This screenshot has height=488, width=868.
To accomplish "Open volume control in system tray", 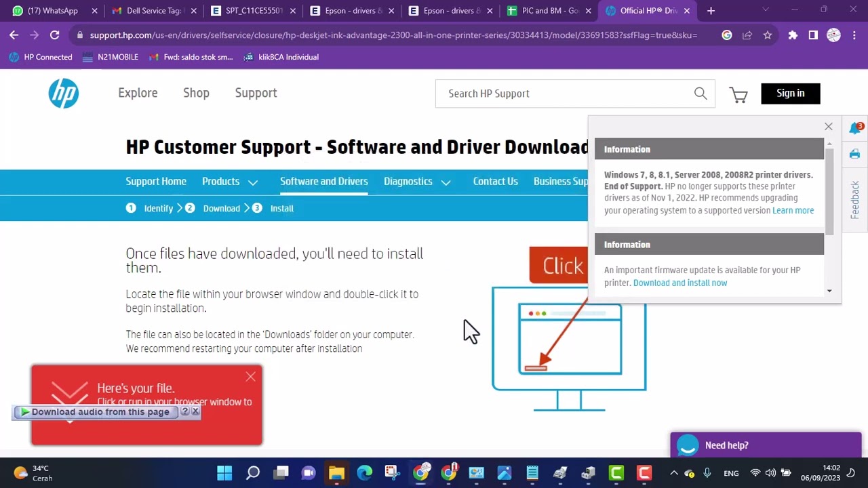I will 770,473.
